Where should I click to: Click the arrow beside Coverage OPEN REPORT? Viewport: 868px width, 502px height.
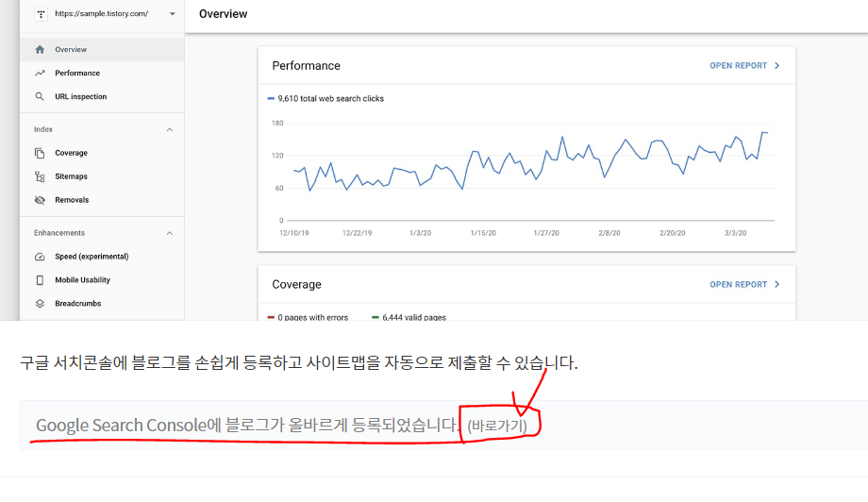click(x=777, y=284)
